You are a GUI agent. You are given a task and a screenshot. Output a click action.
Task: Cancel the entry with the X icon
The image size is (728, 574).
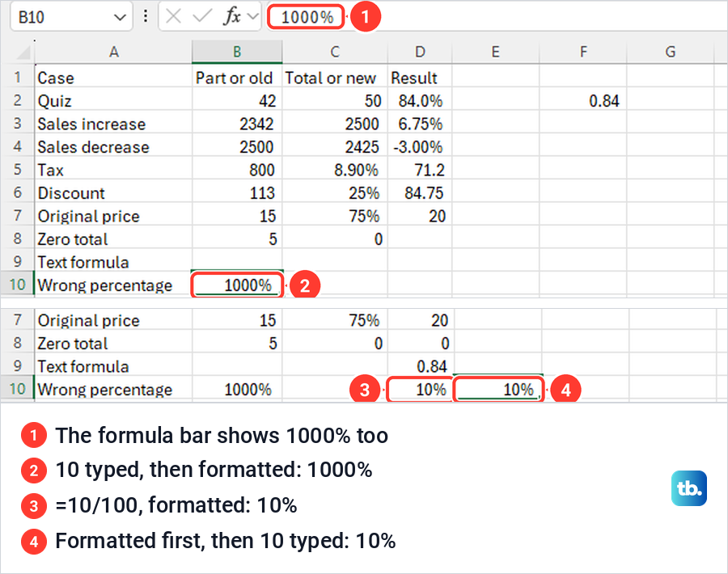[x=173, y=17]
